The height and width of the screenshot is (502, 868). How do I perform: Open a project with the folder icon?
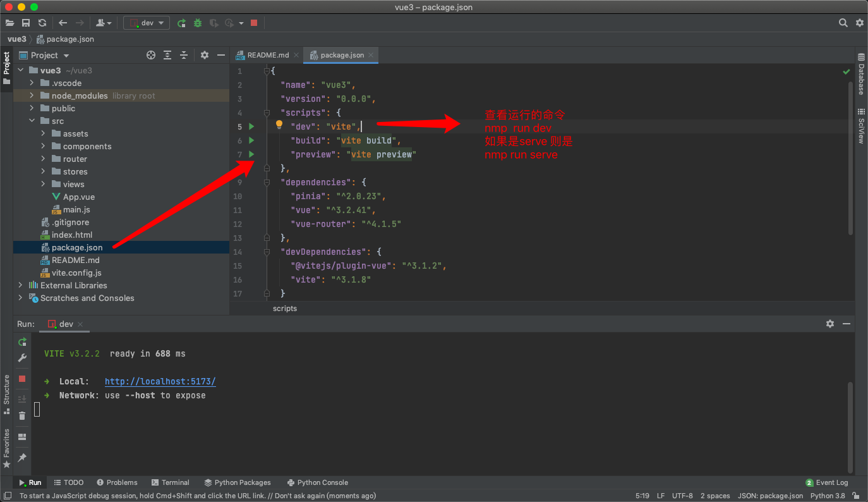click(10, 23)
